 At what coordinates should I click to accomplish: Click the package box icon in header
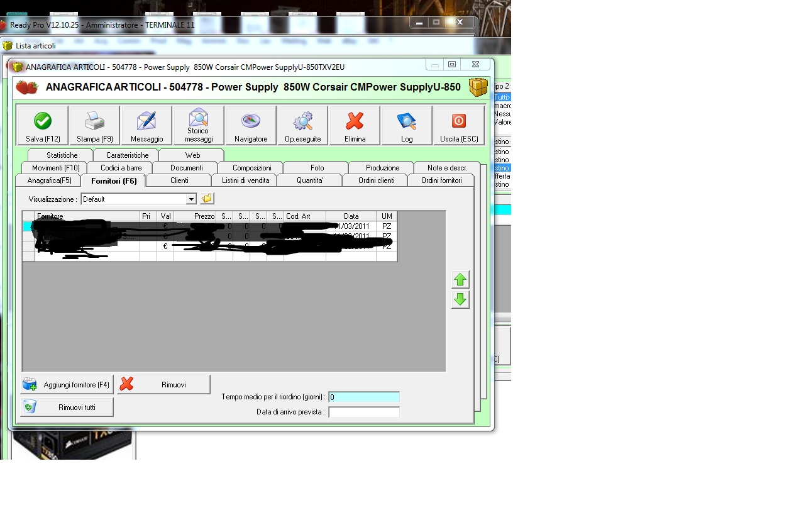[478, 87]
